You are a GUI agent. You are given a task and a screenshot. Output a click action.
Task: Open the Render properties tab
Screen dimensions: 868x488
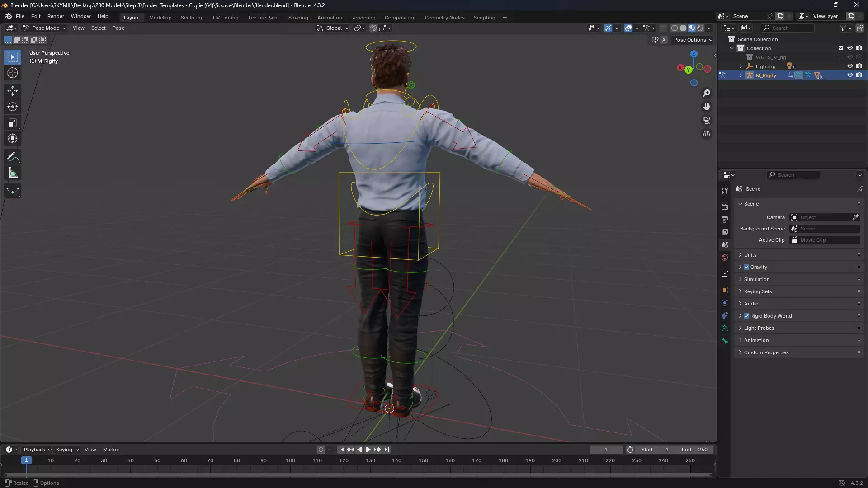(725, 206)
